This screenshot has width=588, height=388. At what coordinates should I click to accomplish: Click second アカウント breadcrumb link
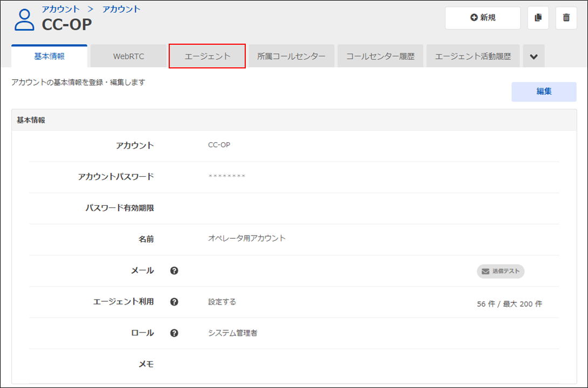121,9
